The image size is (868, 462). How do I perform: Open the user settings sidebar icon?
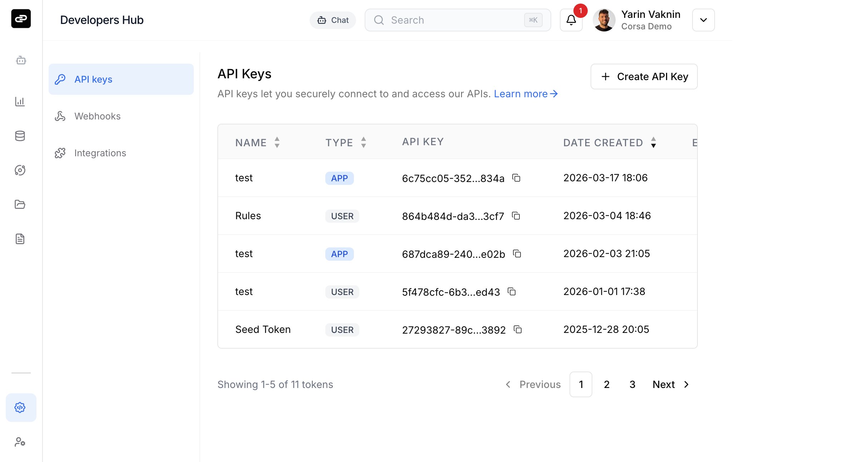(x=20, y=442)
